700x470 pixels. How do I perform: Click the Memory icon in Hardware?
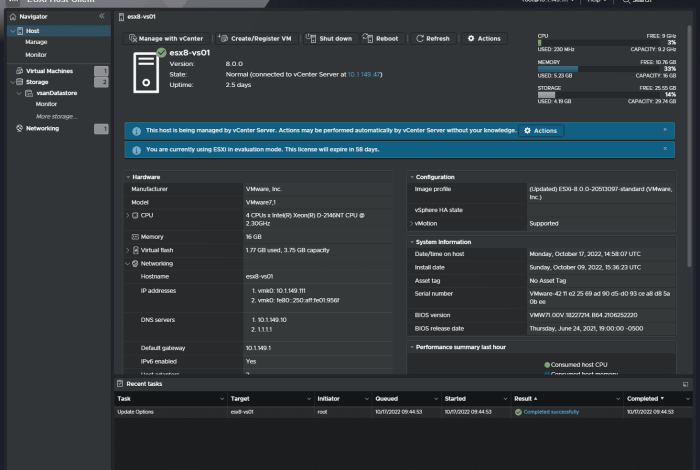tap(135, 237)
